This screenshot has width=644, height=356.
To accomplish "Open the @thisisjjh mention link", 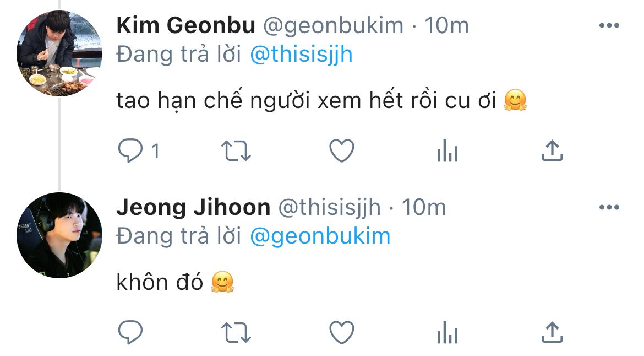I will (x=301, y=55).
